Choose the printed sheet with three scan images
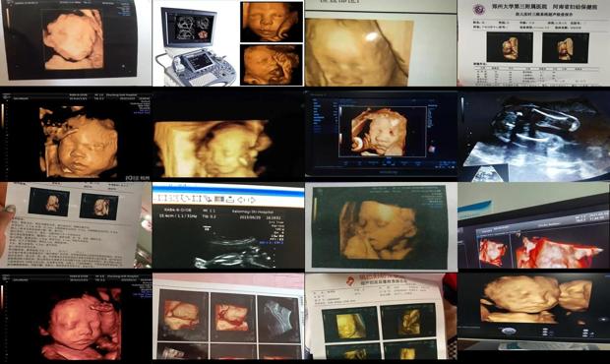 click(x=228, y=317)
